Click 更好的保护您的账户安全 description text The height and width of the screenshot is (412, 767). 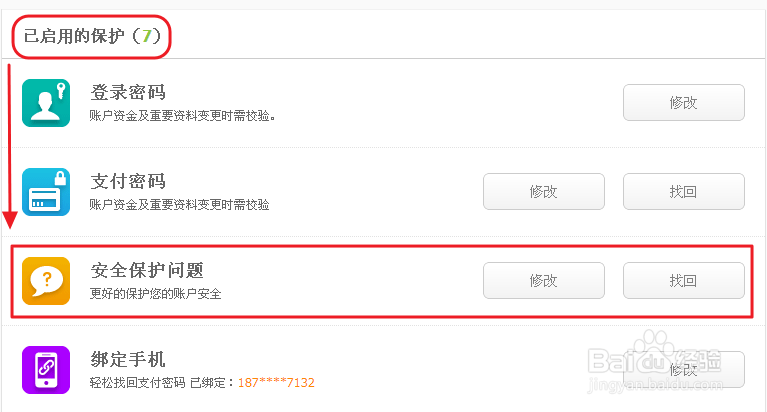coord(155,294)
